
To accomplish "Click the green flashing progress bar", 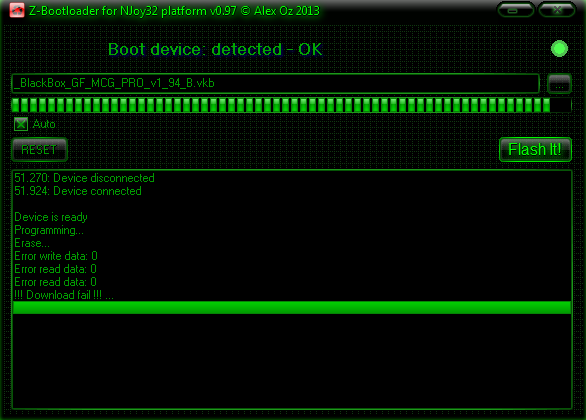I will click(x=292, y=105).
